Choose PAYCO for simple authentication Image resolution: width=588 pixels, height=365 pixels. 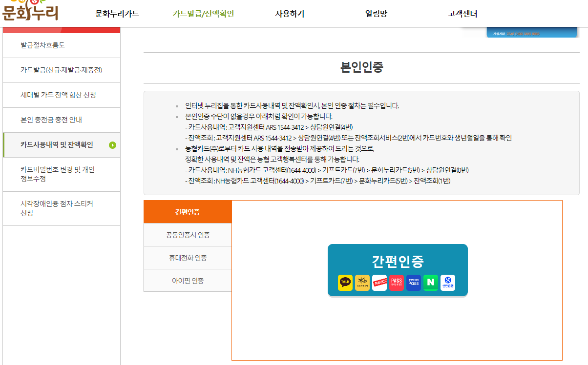point(379,282)
